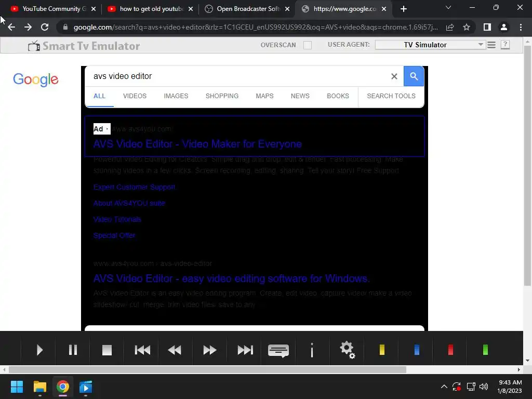532x399 pixels.
Task: Toggle the Chrome side panel icon
Action: [x=487, y=27]
